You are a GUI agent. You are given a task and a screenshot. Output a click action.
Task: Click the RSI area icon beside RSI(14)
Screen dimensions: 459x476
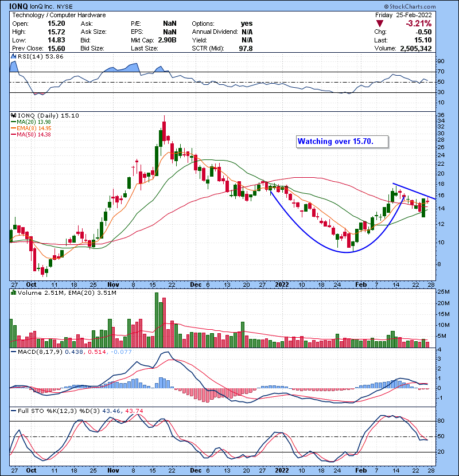pos(13,56)
